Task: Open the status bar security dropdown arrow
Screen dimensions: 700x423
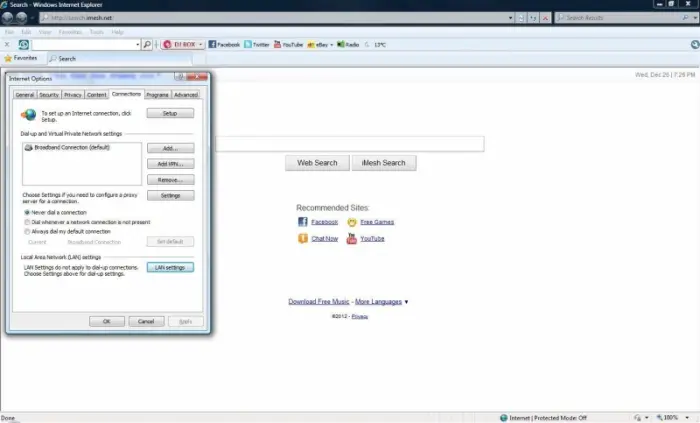Action: (647, 418)
